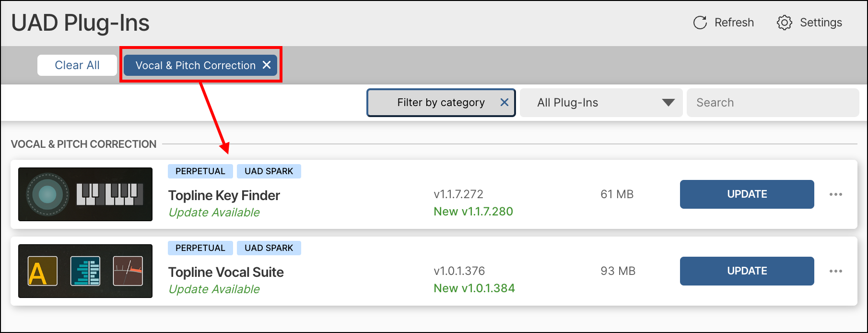The width and height of the screenshot is (868, 333).
Task: Click the Topline Vocal Suite thumbnail
Action: tap(85, 271)
